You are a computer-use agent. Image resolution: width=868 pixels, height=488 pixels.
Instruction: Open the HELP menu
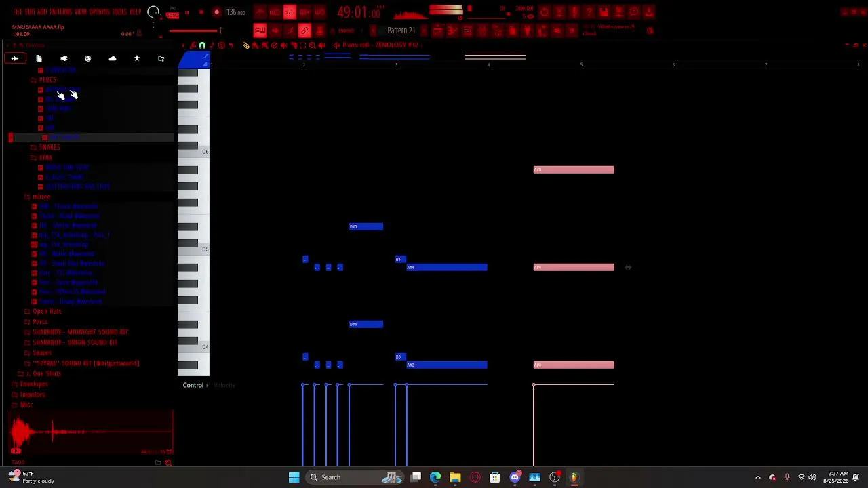[136, 12]
